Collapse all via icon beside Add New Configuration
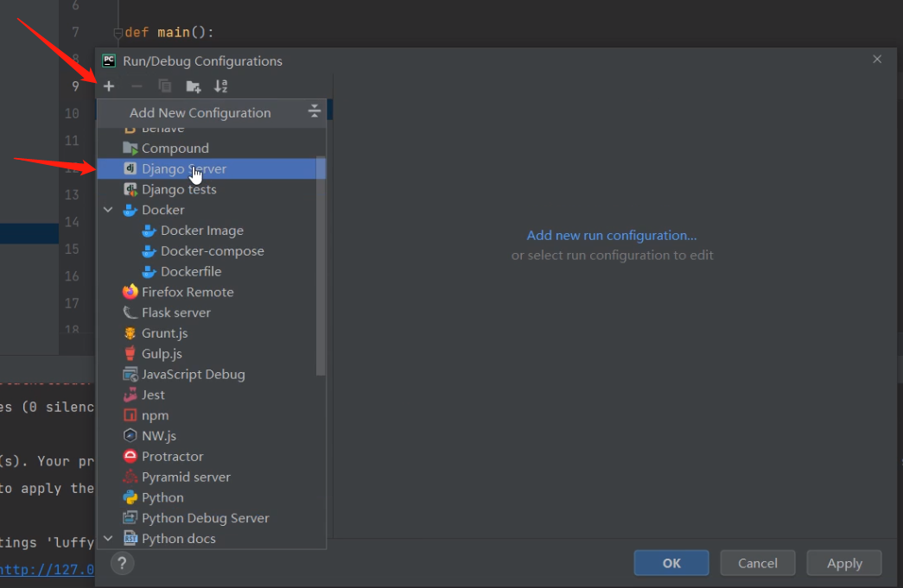The width and height of the screenshot is (903, 588). click(314, 111)
